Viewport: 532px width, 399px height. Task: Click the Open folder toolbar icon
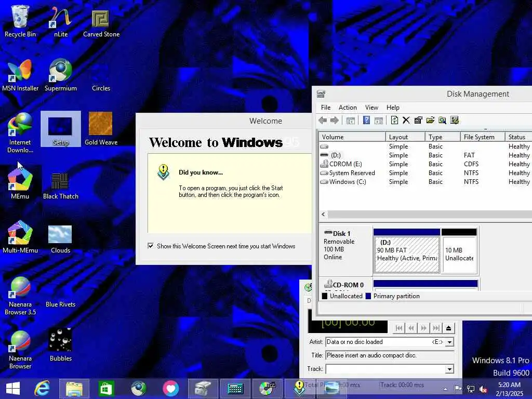pyautogui.click(x=430, y=120)
